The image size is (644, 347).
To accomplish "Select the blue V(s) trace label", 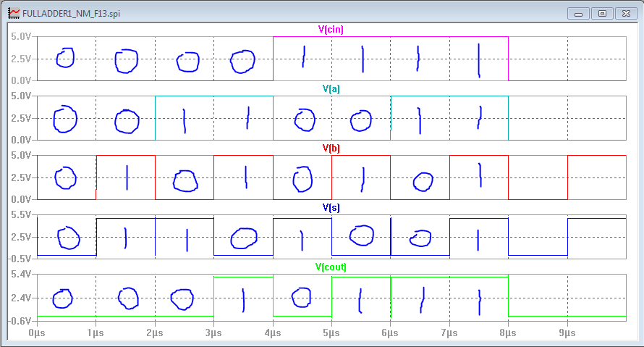I will (331, 208).
